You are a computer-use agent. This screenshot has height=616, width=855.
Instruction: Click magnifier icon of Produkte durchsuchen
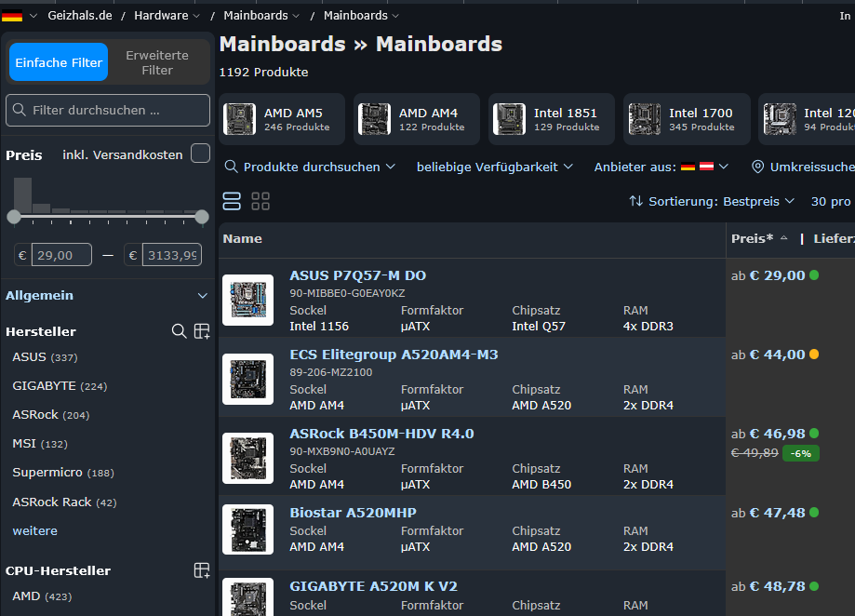(x=232, y=167)
